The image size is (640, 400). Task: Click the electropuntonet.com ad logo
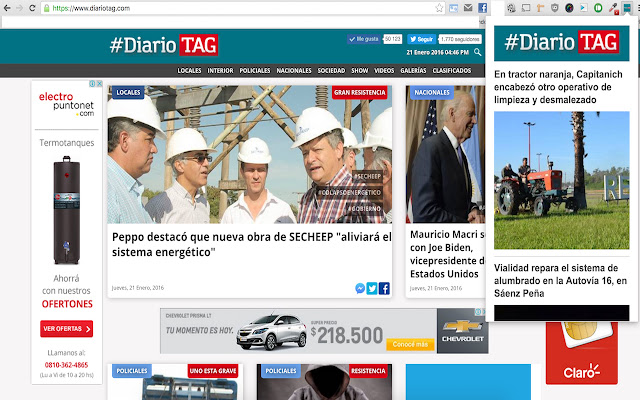coord(67,104)
